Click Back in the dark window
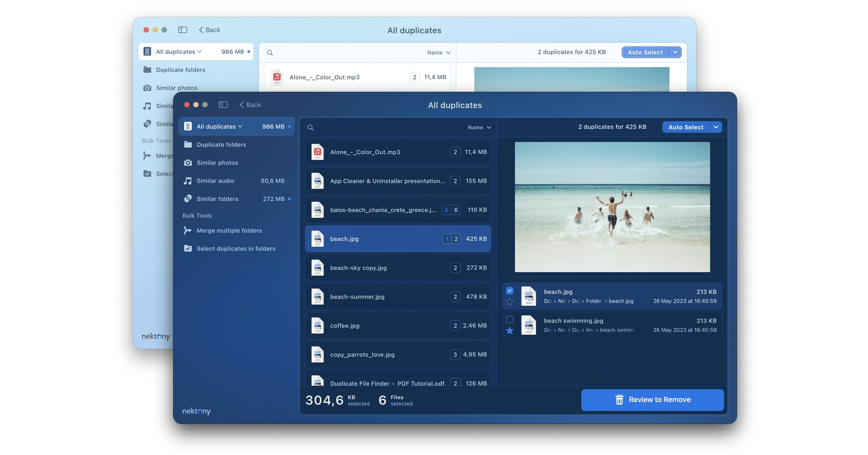868x455 pixels. click(x=250, y=105)
